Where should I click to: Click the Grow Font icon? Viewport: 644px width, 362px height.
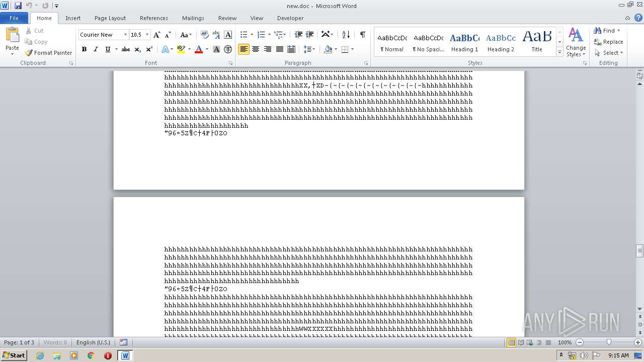pyautogui.click(x=156, y=35)
